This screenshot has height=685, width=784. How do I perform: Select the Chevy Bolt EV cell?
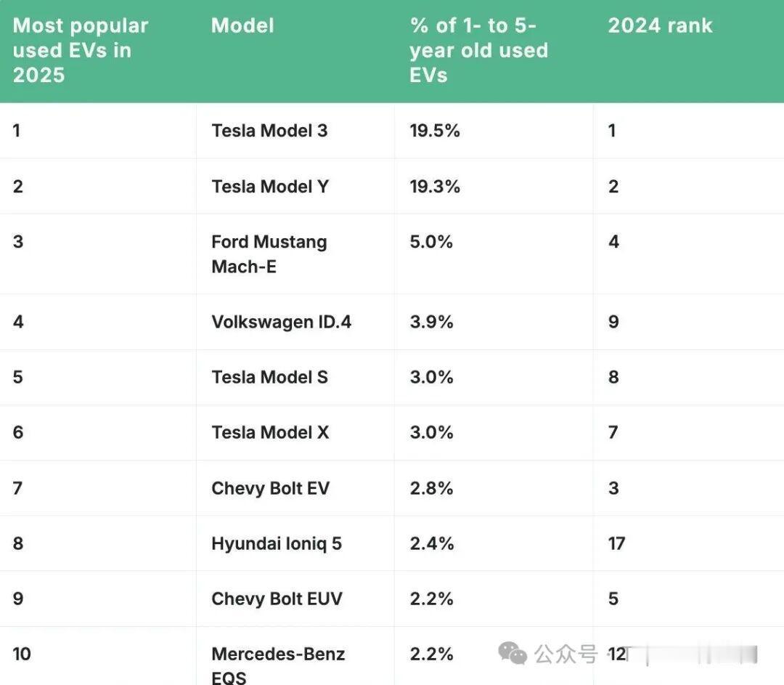[270, 488]
